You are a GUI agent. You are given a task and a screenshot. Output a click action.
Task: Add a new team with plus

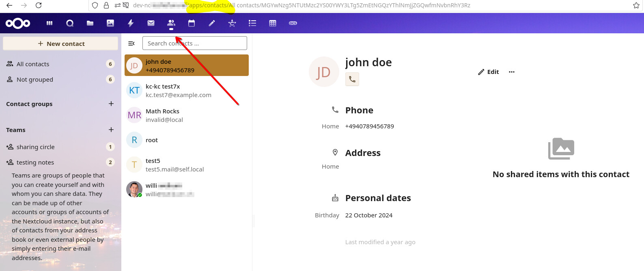(111, 130)
